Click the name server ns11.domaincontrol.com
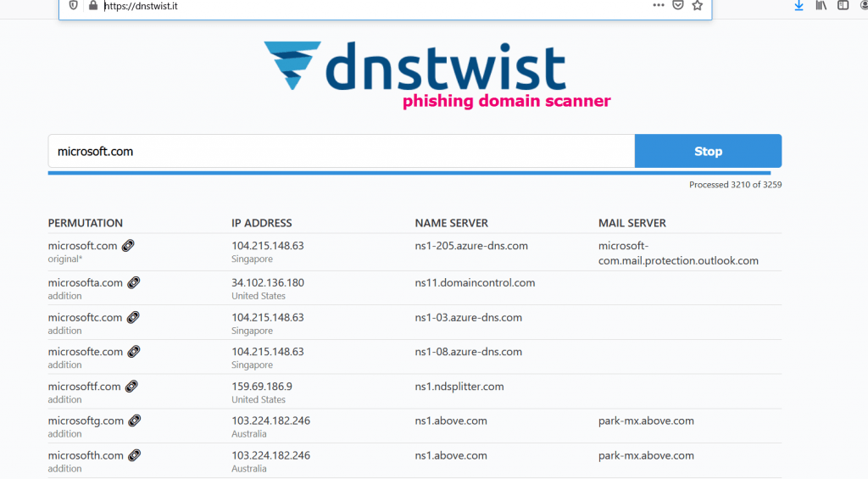 pos(475,282)
